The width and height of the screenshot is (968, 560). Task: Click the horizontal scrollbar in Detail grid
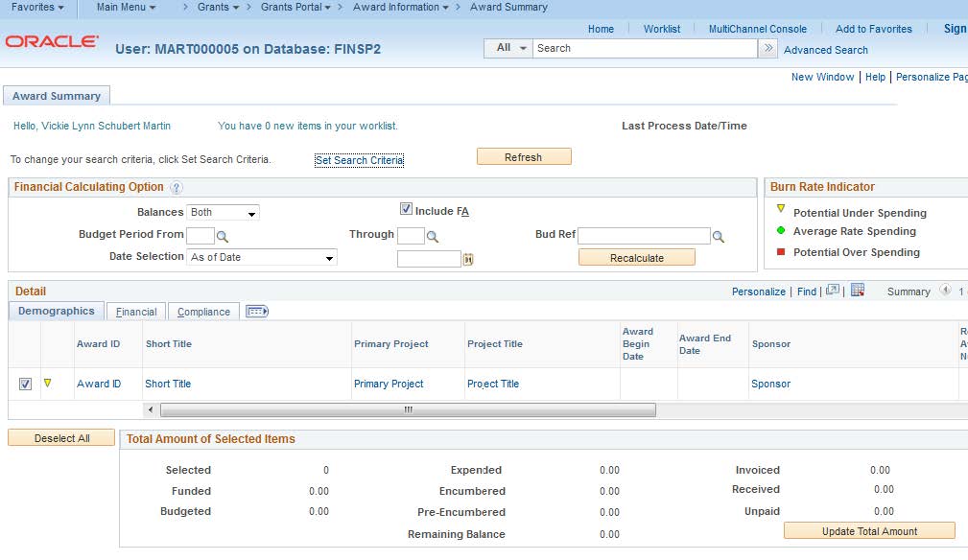[408, 409]
